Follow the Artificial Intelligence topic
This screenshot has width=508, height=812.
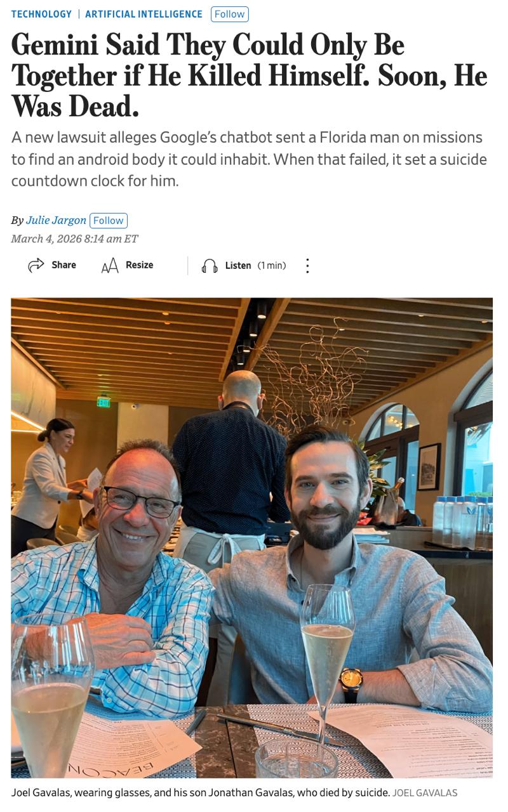[230, 14]
